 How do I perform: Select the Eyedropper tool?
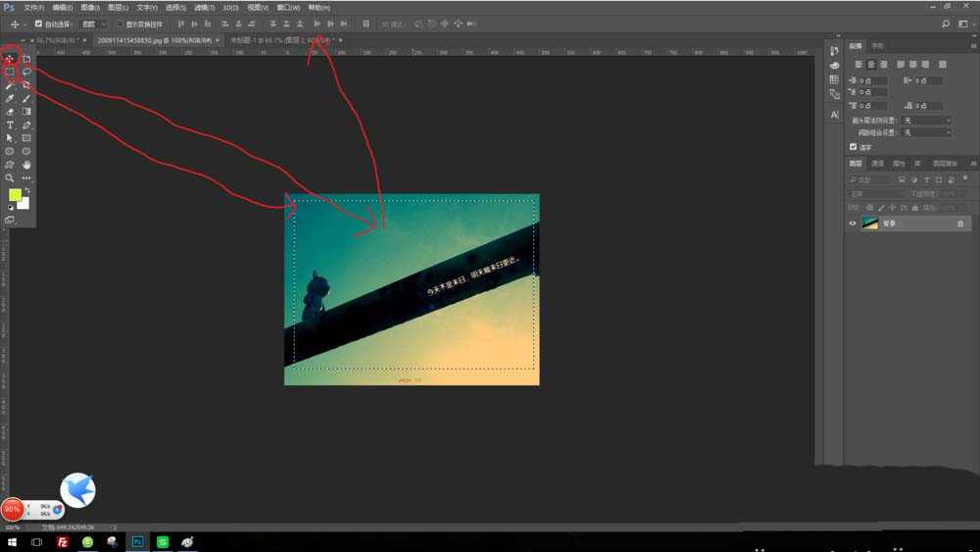(10, 99)
